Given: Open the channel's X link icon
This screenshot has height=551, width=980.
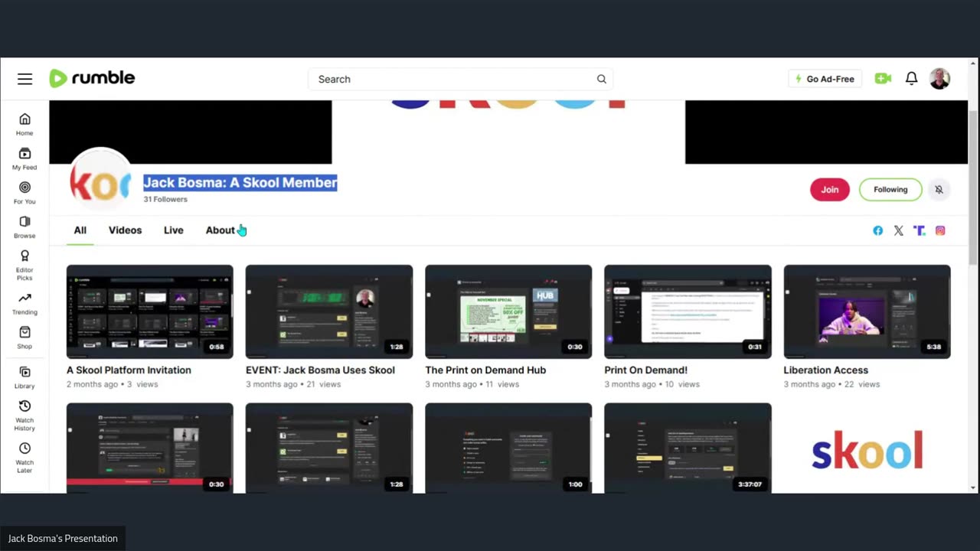Looking at the screenshot, I should (898, 230).
